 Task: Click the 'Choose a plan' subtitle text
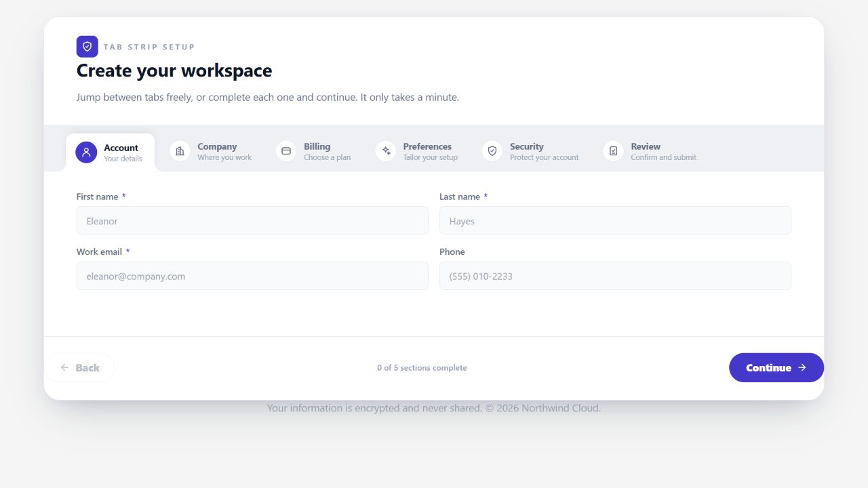click(327, 157)
